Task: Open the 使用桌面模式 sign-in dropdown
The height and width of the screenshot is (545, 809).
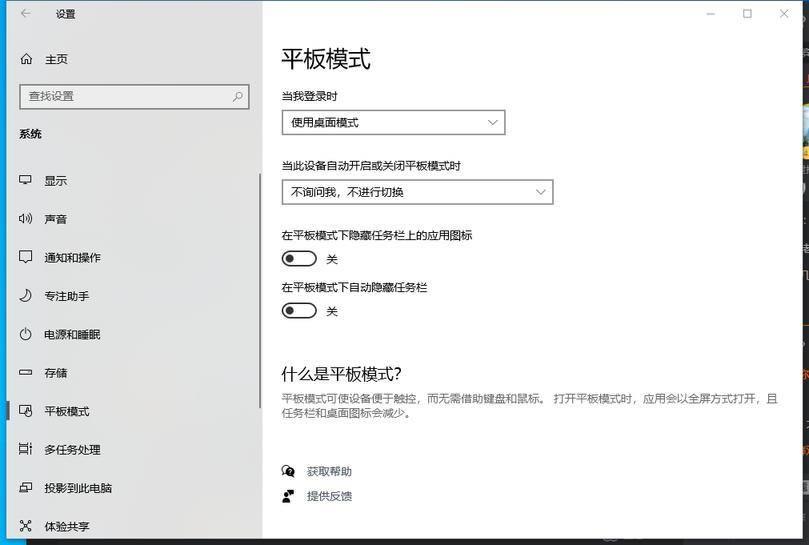Action: (x=393, y=123)
